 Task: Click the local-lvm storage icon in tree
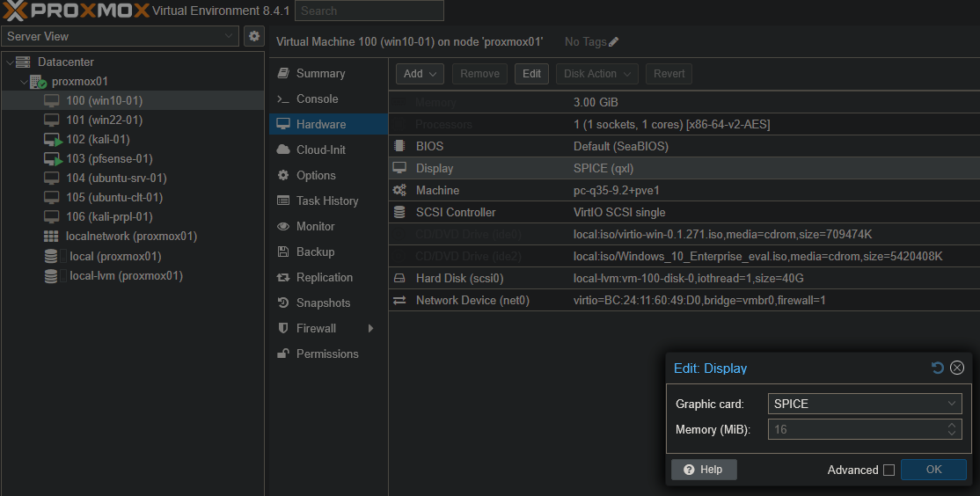pos(52,276)
